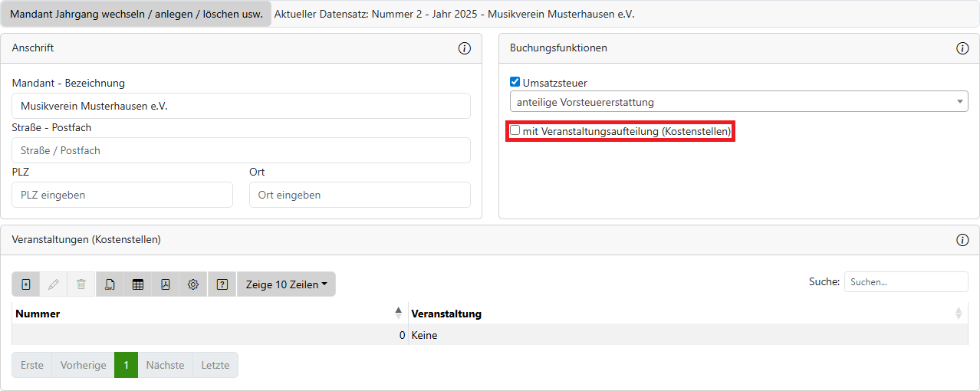Uncheck the Umsatzsteuer checkbox
Viewport: 980px width, 391px height.
click(x=515, y=82)
